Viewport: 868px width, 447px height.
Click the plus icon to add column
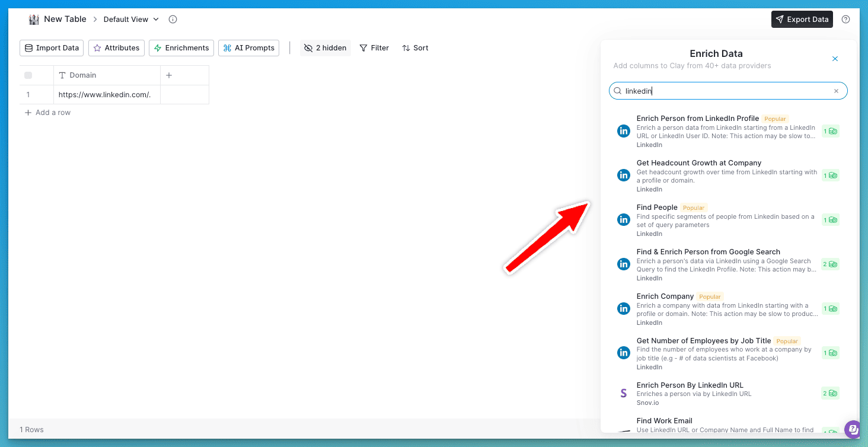(168, 75)
